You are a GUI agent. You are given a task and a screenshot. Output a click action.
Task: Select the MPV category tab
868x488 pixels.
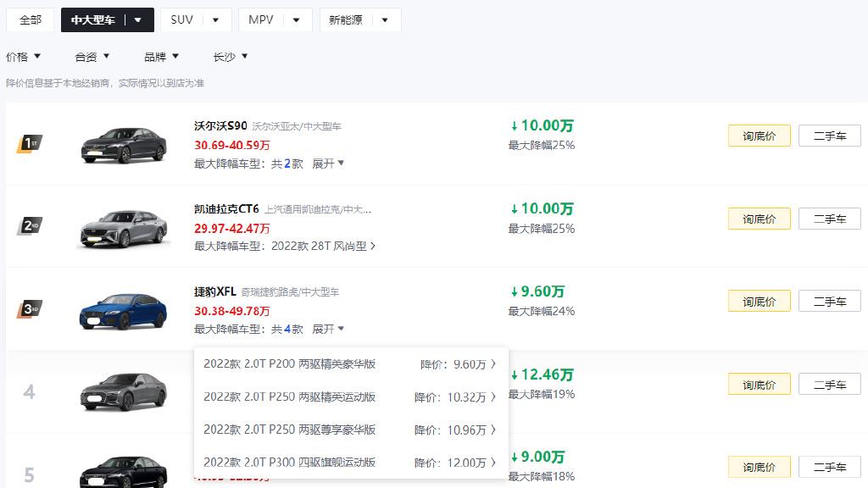(x=261, y=20)
